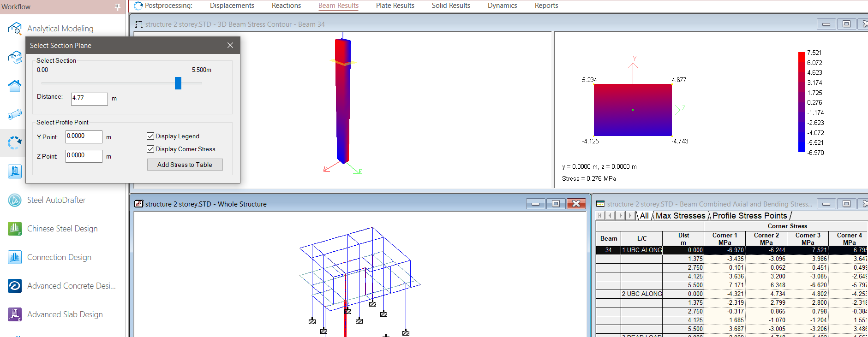Image resolution: width=868 pixels, height=337 pixels.
Task: Switch to the Displacements tab
Action: [x=232, y=6]
